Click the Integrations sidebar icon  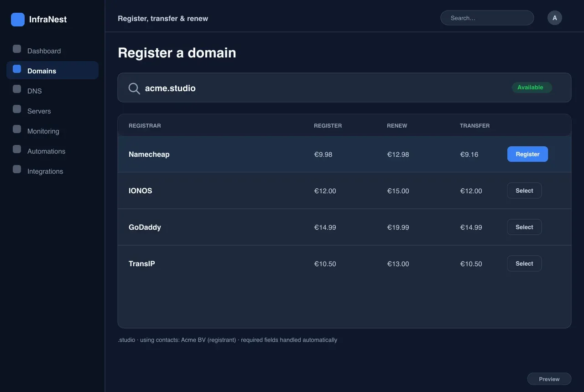click(17, 169)
